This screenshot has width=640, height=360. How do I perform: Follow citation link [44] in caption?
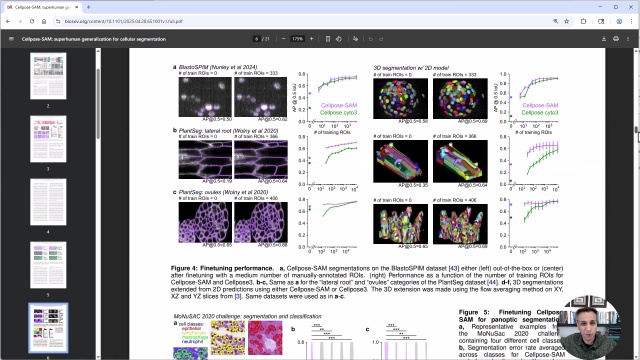[492, 282]
